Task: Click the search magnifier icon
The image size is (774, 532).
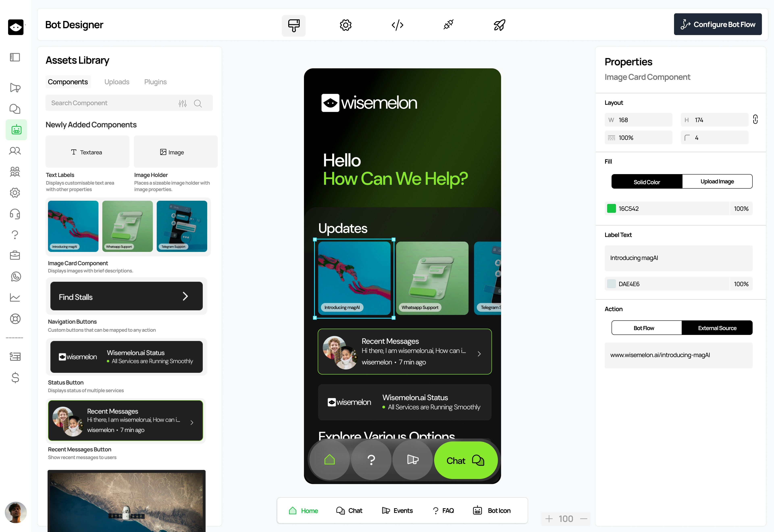Action: [x=198, y=103]
